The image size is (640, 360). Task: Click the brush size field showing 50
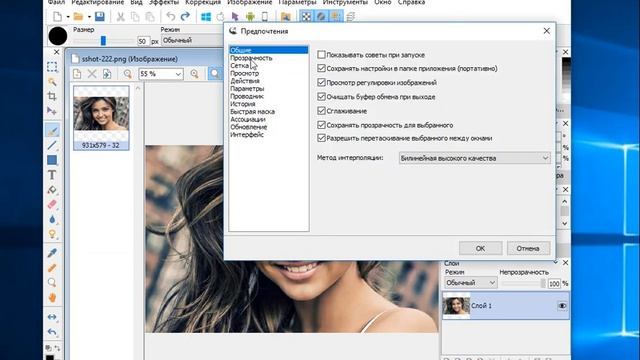(x=143, y=41)
